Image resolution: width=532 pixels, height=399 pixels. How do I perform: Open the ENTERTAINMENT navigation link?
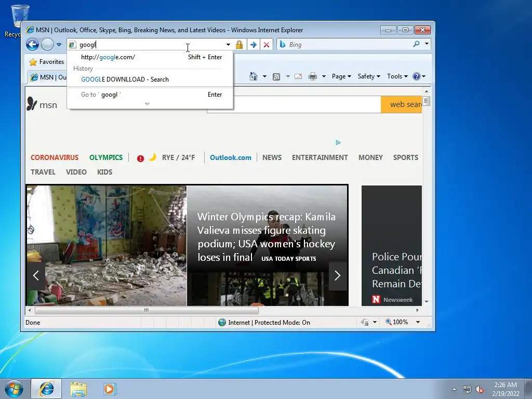(x=320, y=158)
